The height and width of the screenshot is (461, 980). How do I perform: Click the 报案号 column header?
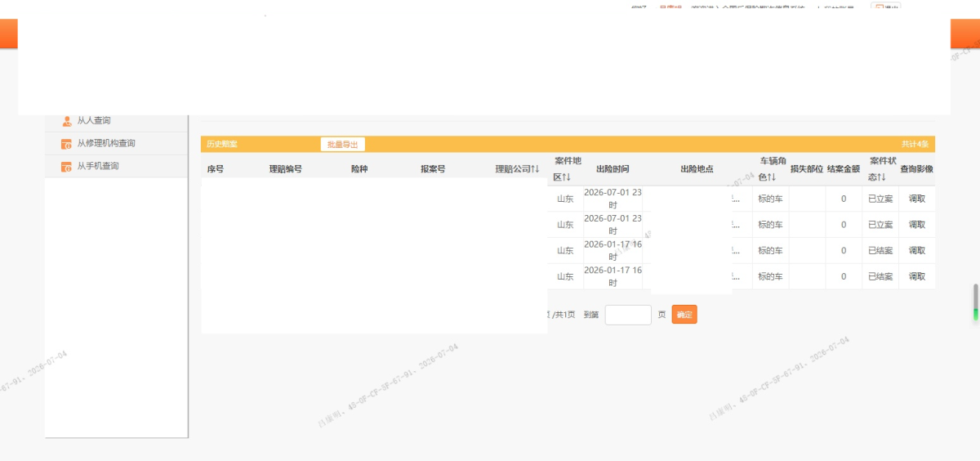pyautogui.click(x=433, y=169)
